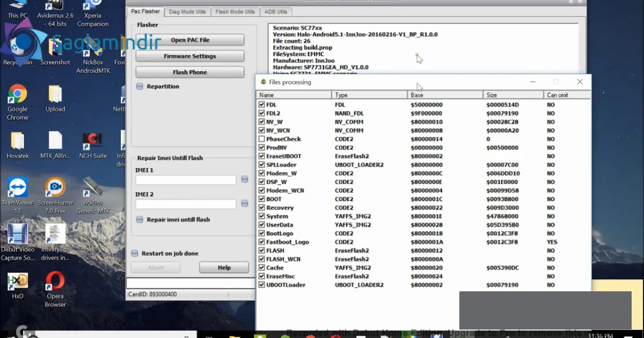Open This PC desktop icon
This screenshot has width=644, height=338.
(18, 10)
